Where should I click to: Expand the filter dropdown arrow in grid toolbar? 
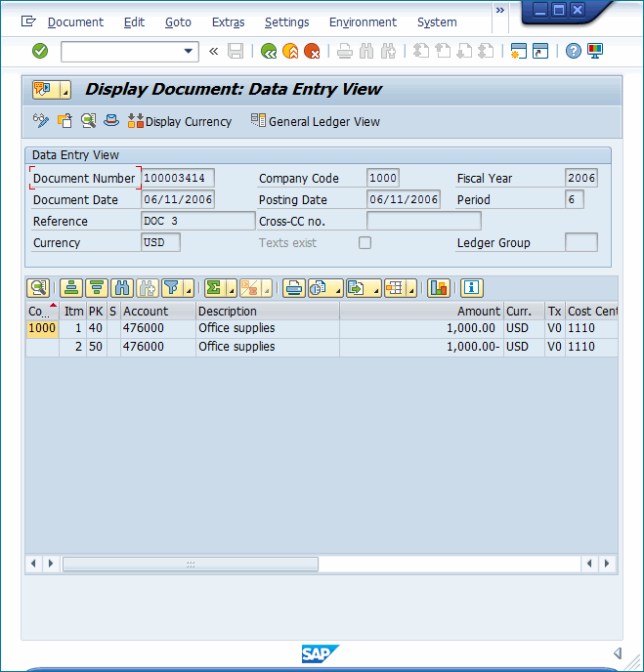tap(188, 289)
